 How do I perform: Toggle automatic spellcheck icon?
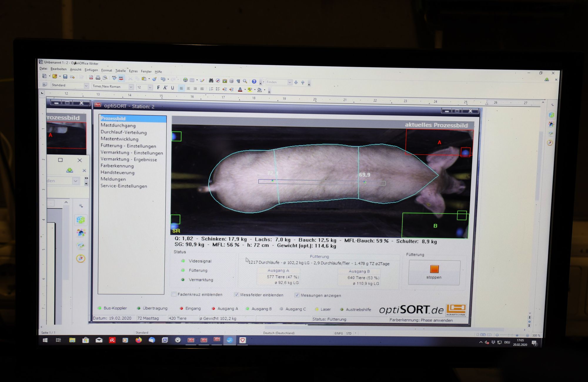121,78
